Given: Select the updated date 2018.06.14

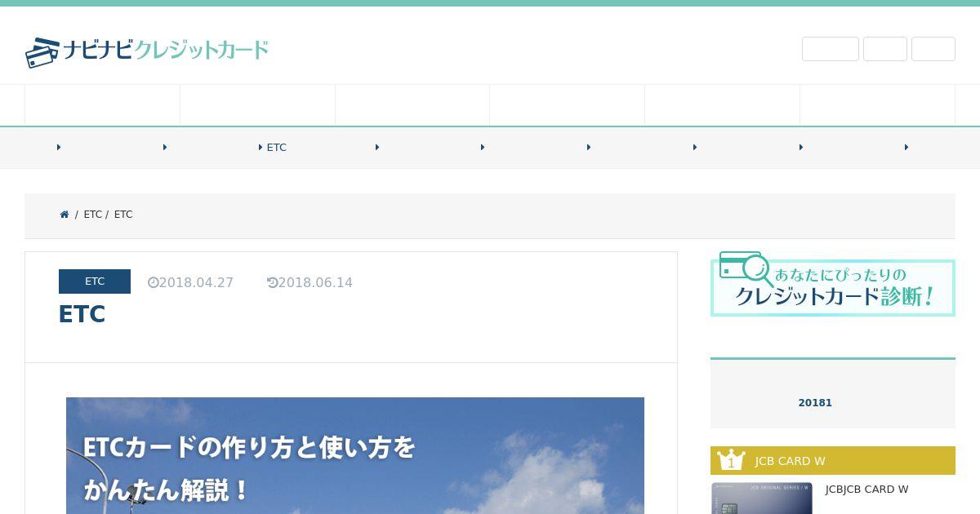Looking at the screenshot, I should [315, 282].
